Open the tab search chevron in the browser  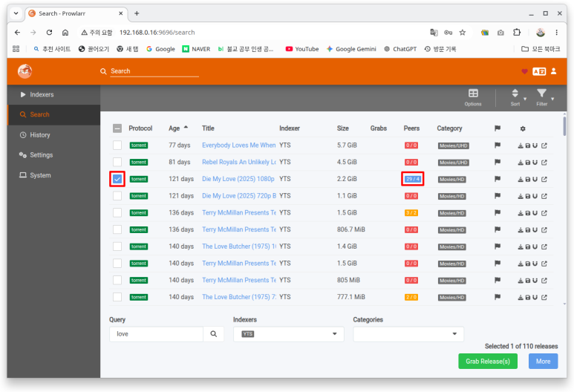click(x=16, y=13)
